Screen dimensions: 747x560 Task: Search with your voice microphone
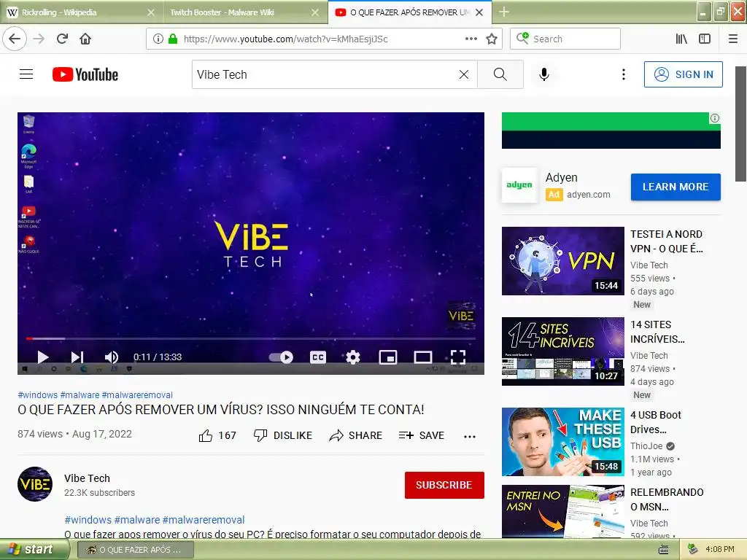[x=544, y=74]
